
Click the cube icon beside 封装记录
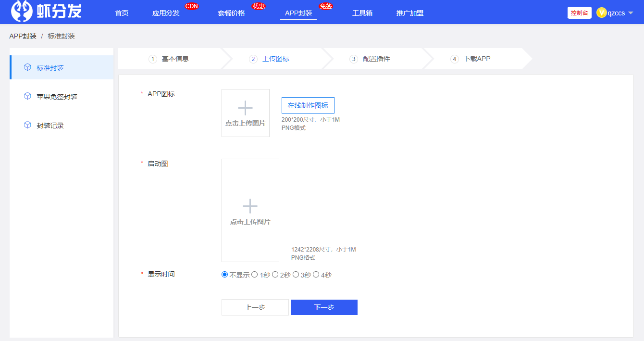27,125
